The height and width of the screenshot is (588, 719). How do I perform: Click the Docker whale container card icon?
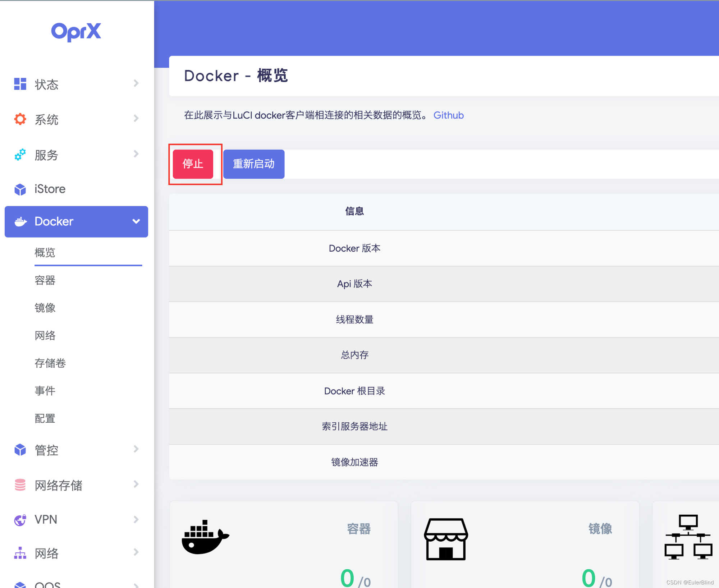coord(205,537)
